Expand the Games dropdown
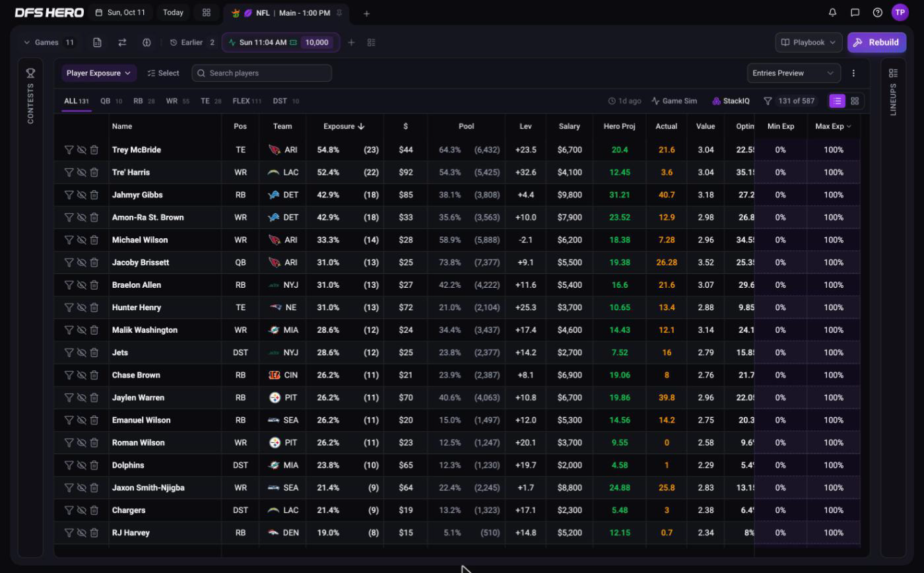 (x=49, y=42)
